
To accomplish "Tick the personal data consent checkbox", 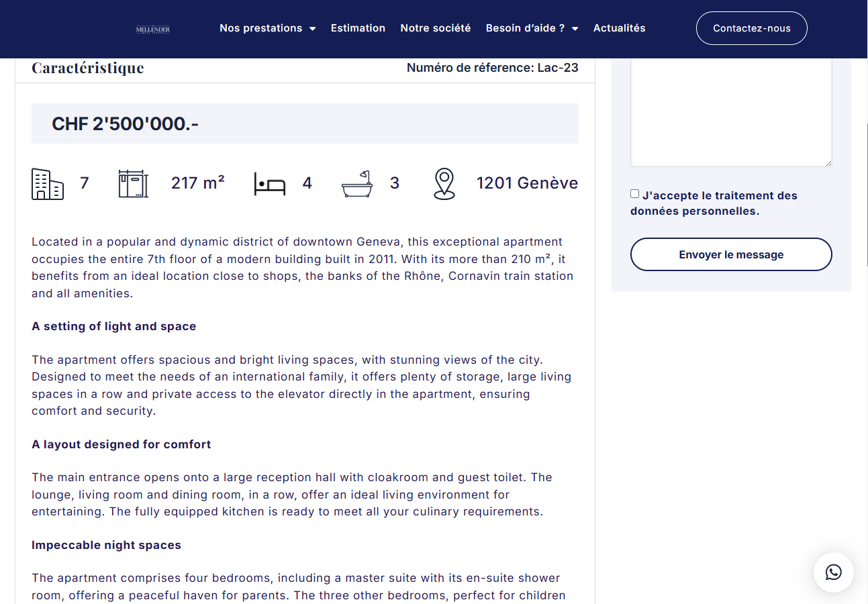I will 635,194.
